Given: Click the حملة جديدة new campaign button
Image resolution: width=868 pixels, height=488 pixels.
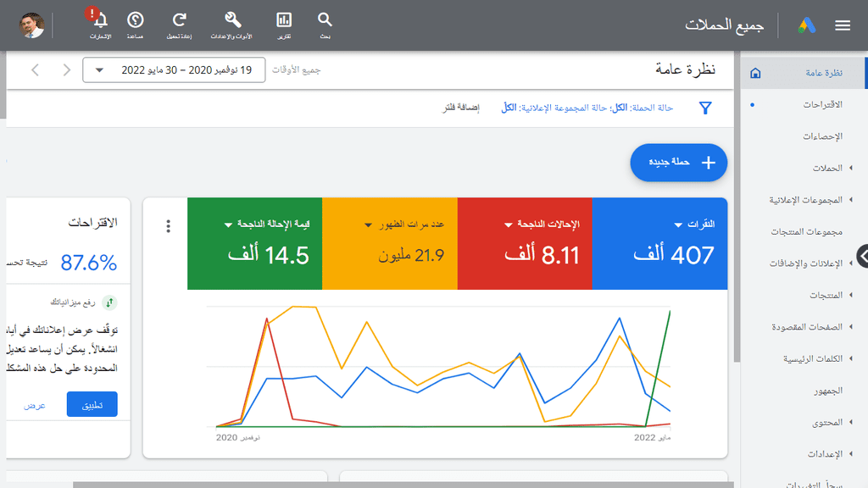Looking at the screenshot, I should click(679, 163).
